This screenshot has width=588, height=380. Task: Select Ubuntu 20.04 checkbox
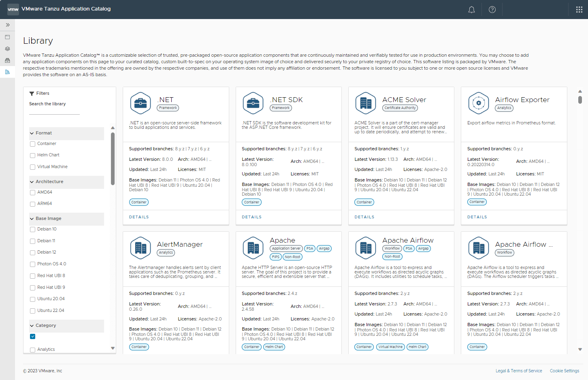32,299
